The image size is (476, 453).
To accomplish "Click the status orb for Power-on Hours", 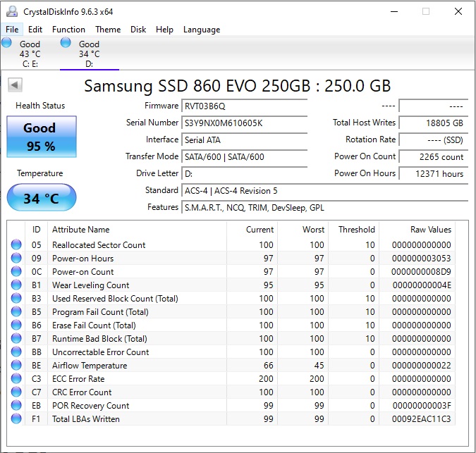I will 16,258.
